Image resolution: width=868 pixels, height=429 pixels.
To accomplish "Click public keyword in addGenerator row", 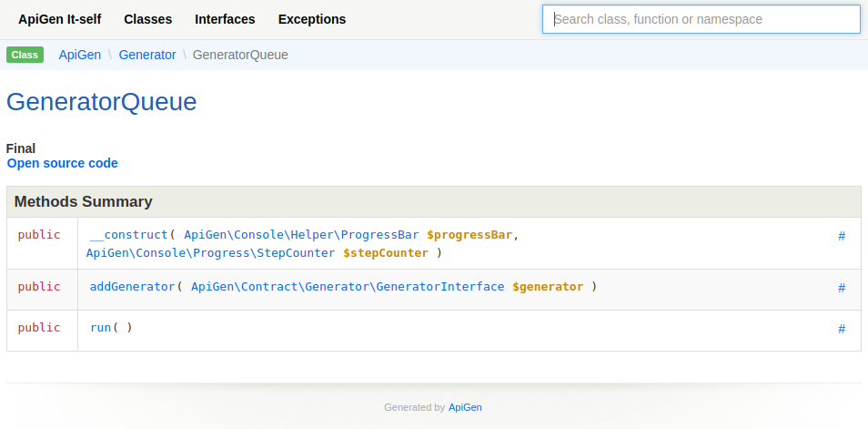I will click(x=39, y=287).
